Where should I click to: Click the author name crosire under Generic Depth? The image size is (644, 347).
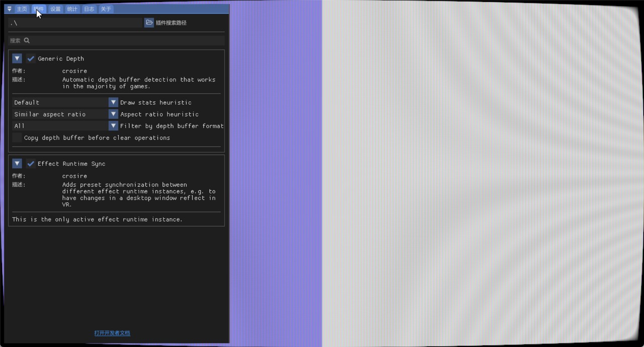coord(74,71)
